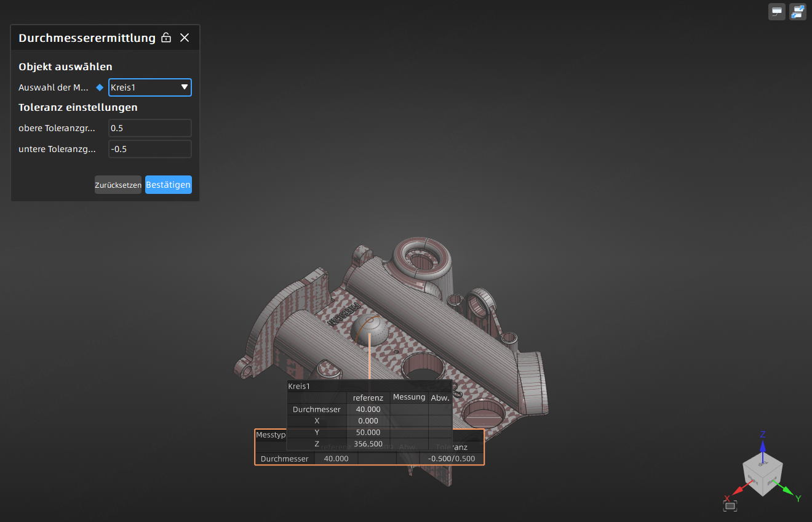Click the obere Toleranzgrenze field with 0.5
Viewport: 812px width, 522px height.
(150, 128)
